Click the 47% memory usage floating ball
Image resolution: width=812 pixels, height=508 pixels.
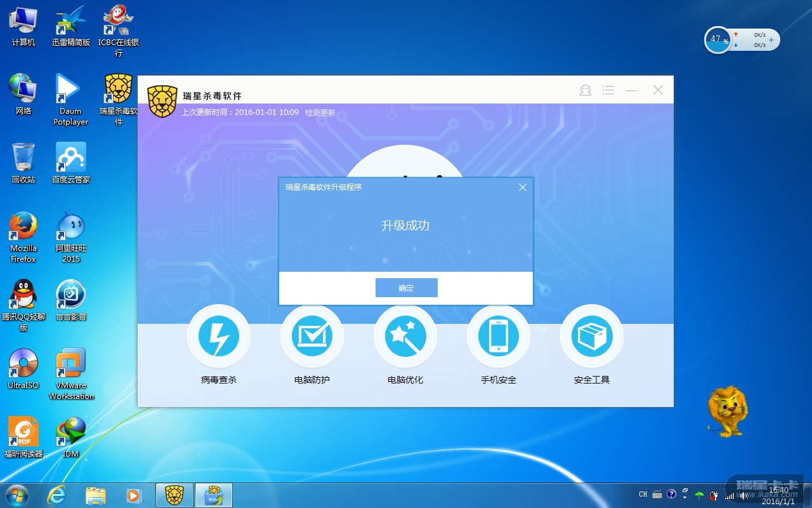[717, 40]
